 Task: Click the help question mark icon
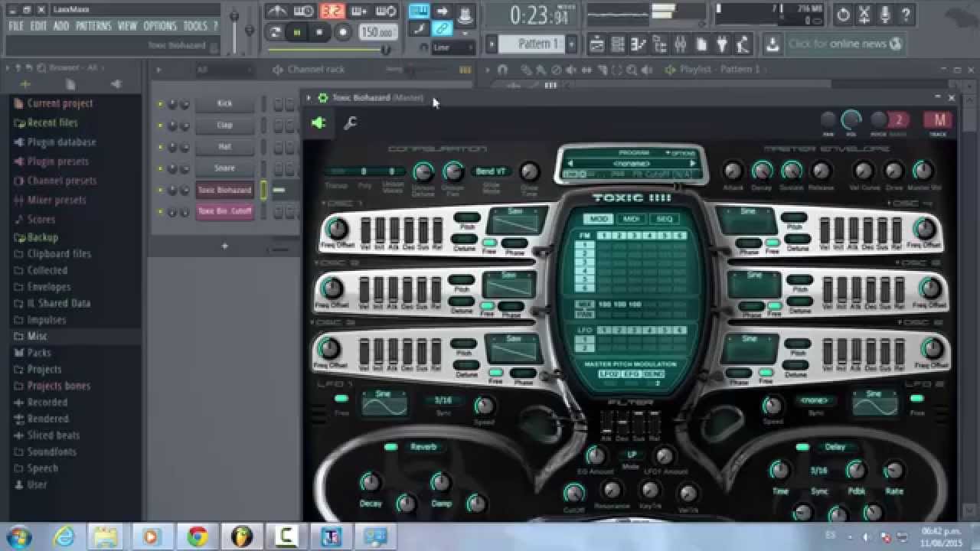coord(906,15)
